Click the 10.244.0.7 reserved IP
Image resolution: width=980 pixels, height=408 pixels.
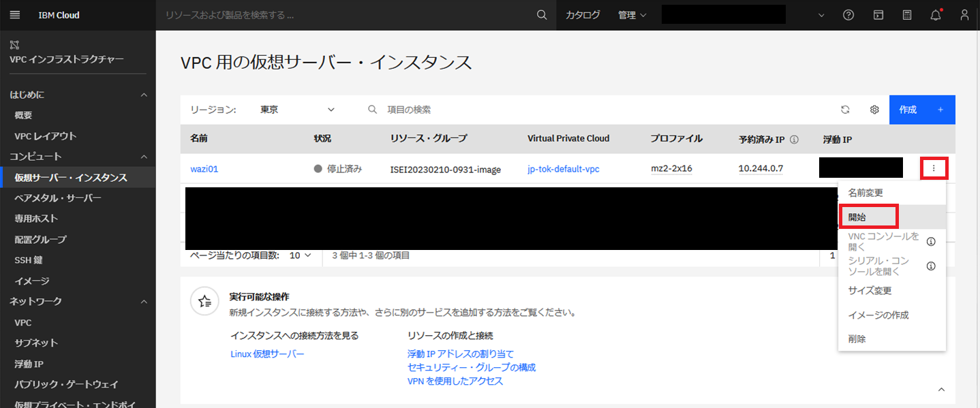pyautogui.click(x=761, y=169)
